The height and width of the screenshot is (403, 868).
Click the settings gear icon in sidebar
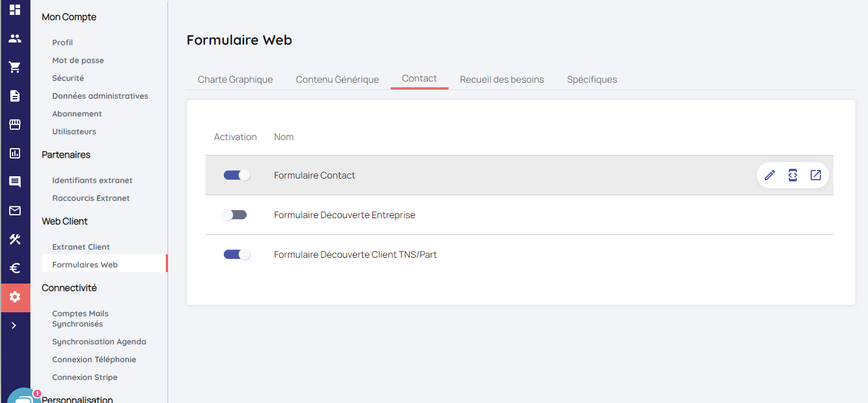15,297
